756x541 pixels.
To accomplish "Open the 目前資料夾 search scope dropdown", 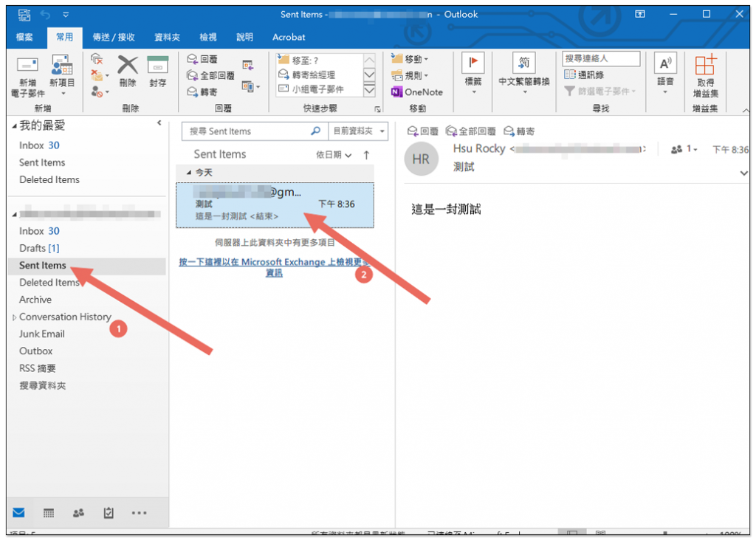I will coord(359,131).
